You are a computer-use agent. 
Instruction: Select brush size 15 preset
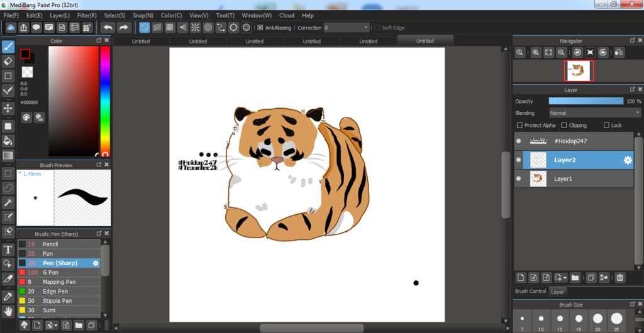click(579, 320)
